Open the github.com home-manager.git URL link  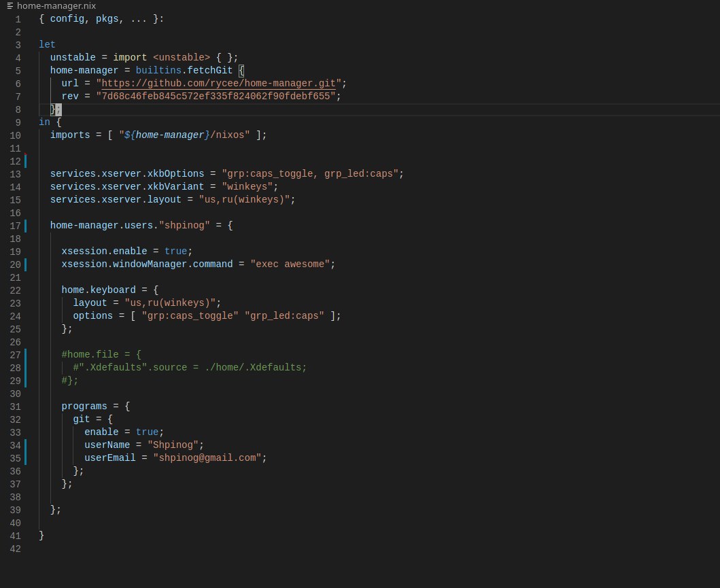coord(218,83)
